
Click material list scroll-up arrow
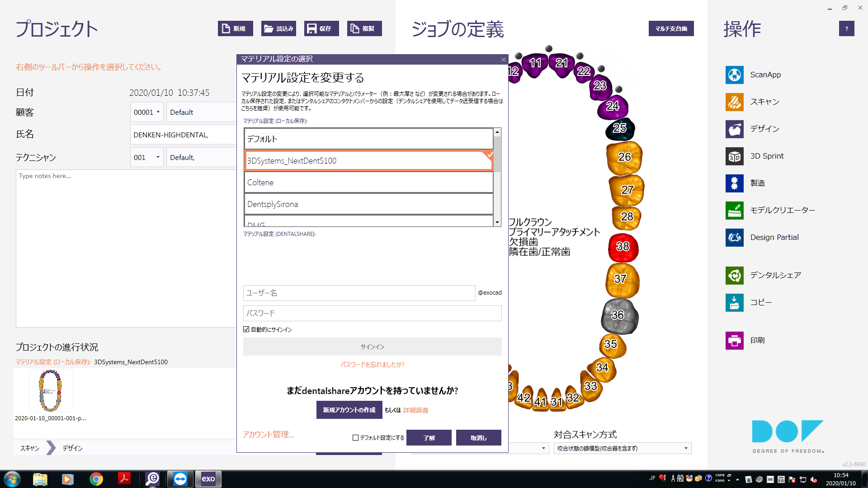click(497, 132)
